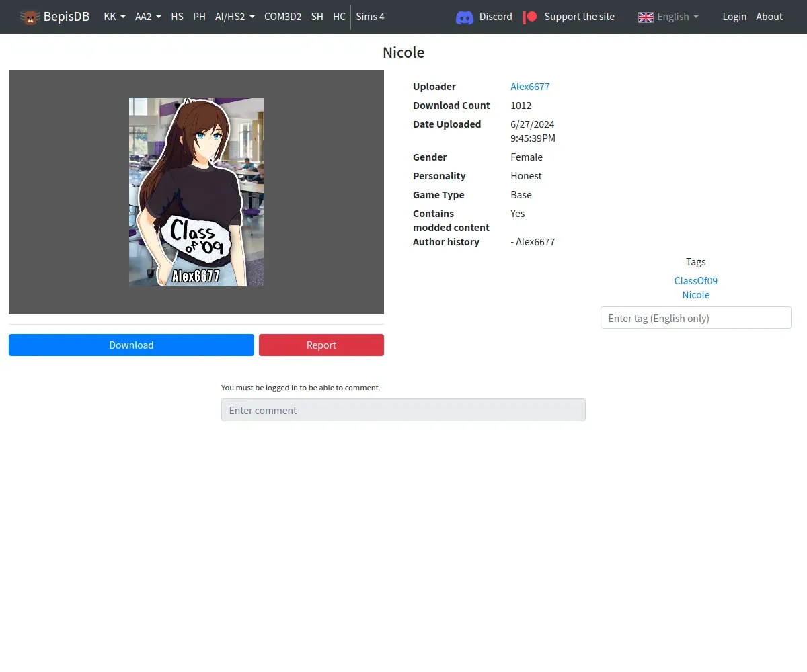Click the Game Type value Base
This screenshot has width=807, height=672.
click(521, 195)
